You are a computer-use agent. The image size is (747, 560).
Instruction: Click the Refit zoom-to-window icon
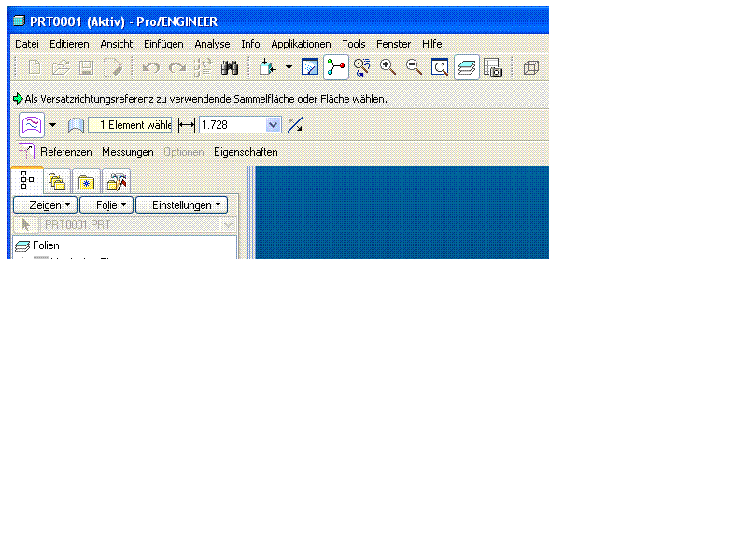(439, 67)
